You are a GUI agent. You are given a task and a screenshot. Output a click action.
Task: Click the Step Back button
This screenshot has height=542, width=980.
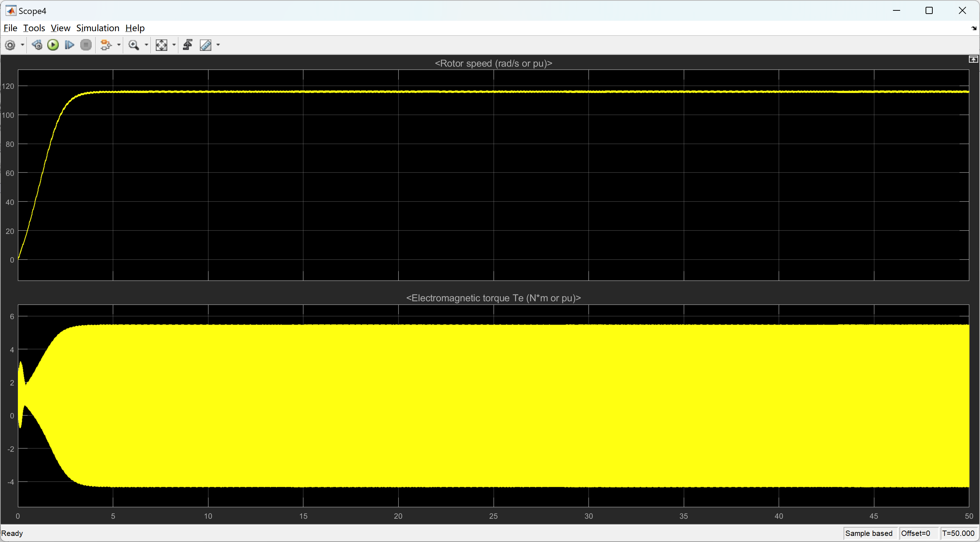click(x=37, y=45)
